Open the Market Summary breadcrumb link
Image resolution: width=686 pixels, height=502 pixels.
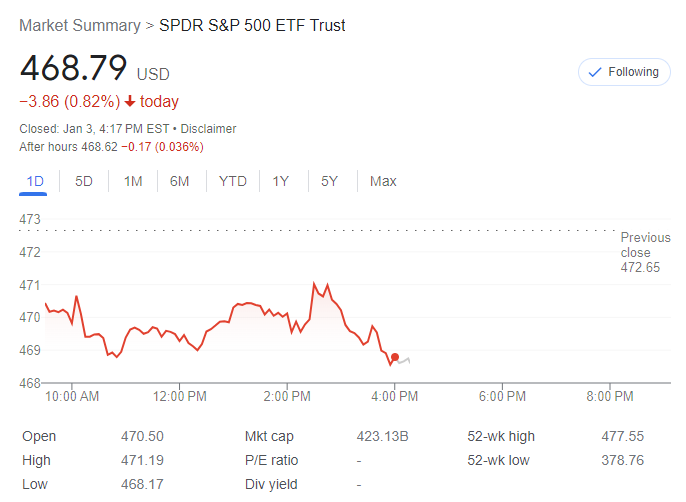[79, 25]
